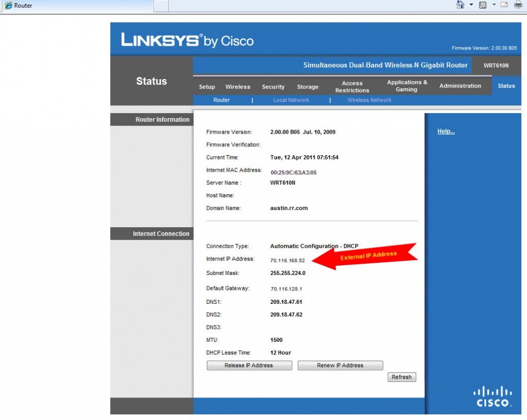Switch to the Local Network sub-tab
Screen dimensions: 527x420
coord(291,100)
